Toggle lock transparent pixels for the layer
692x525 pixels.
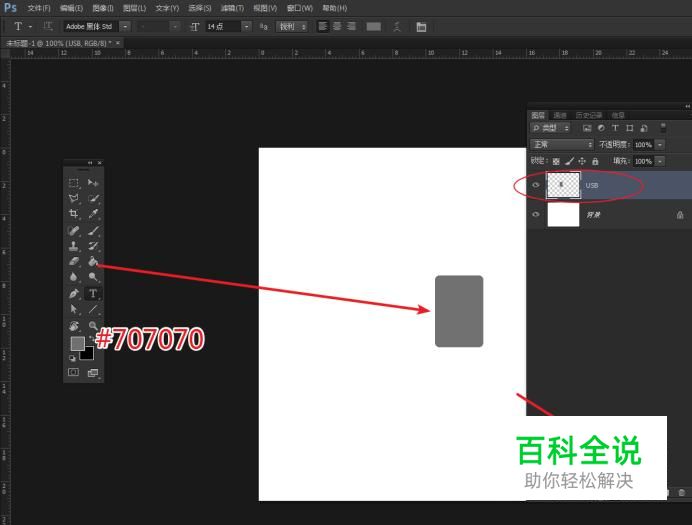557,161
